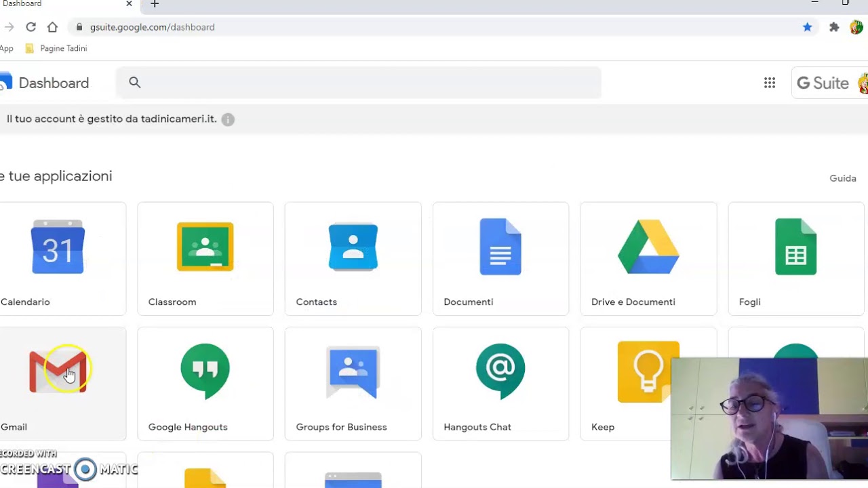
Task: Open the Classroom app tile
Action: point(205,259)
